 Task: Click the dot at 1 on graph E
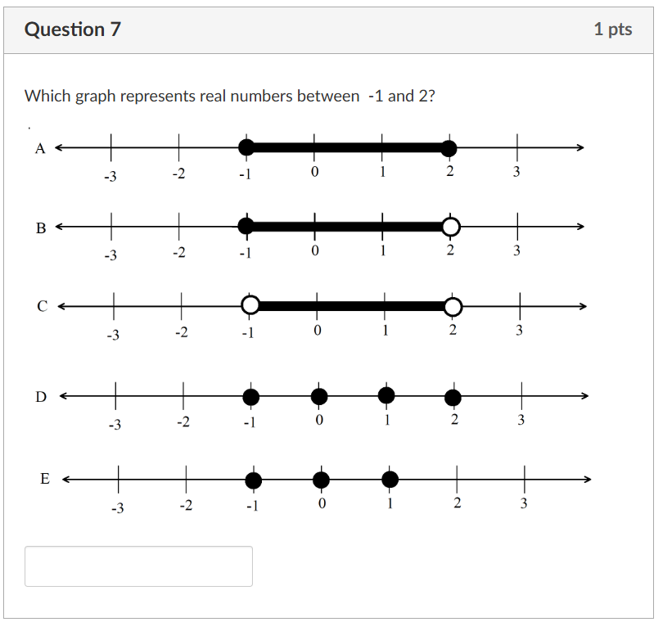(x=390, y=480)
